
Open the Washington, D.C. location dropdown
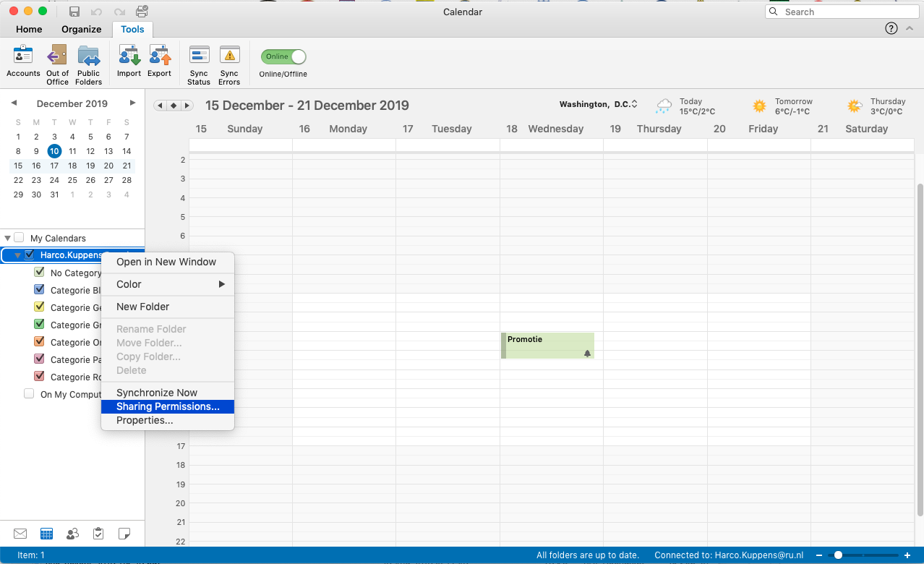tap(598, 104)
